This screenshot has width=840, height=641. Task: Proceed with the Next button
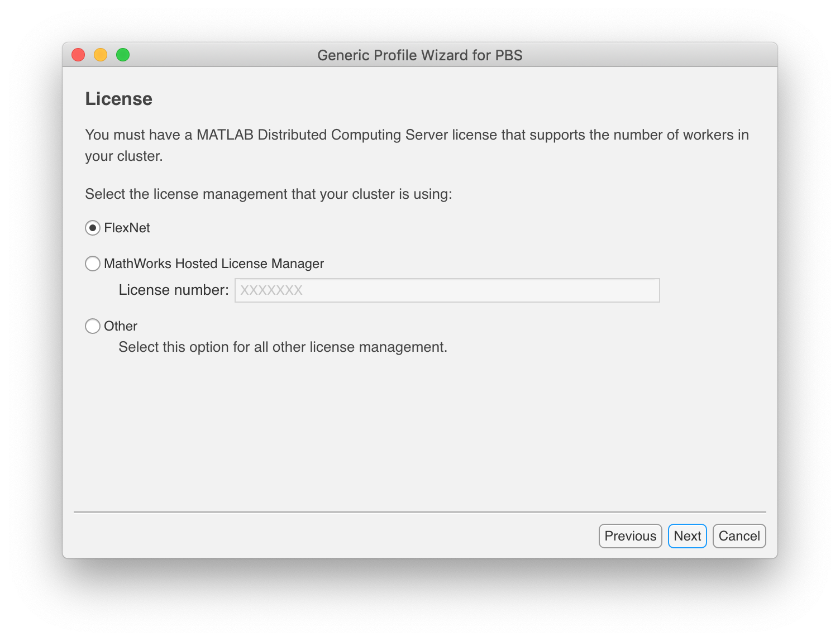click(x=688, y=536)
